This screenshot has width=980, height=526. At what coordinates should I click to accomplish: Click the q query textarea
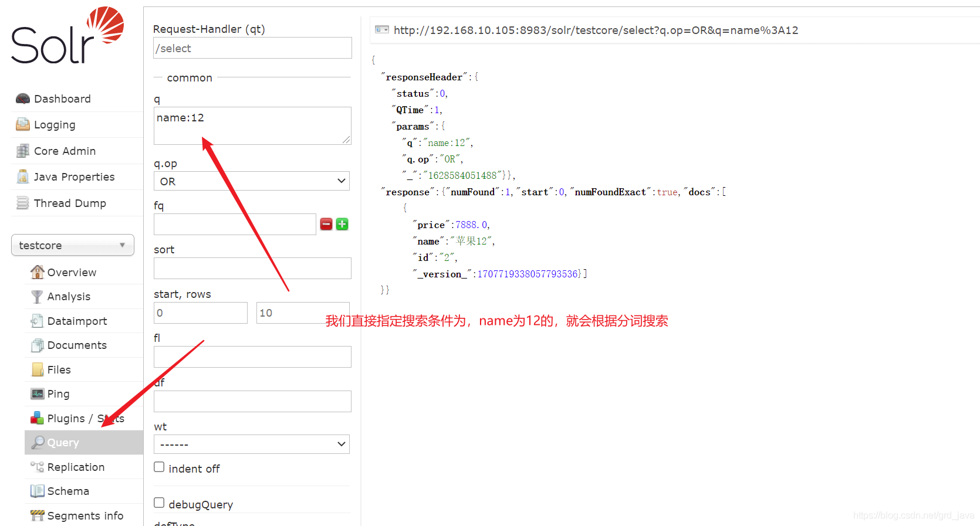pos(252,125)
